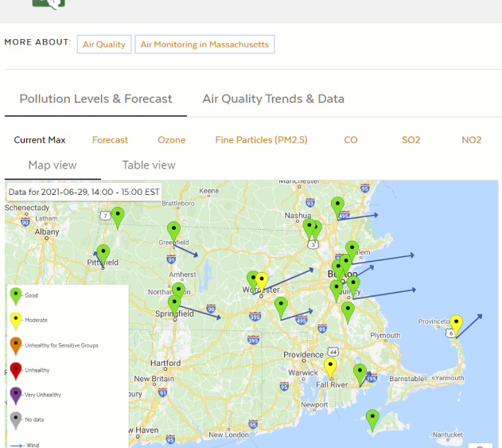Open the Pollution Levels & Forecast tab
The image size is (502, 448).
[95, 99]
